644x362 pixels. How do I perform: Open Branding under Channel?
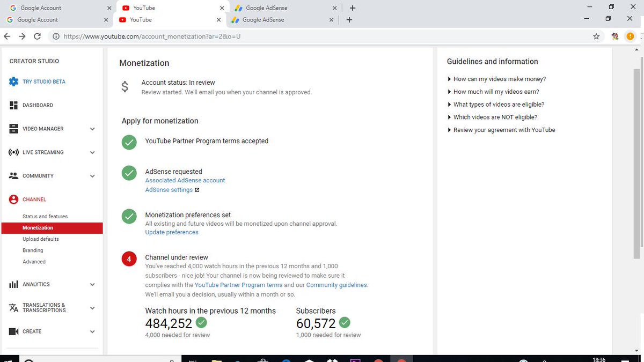pos(33,250)
